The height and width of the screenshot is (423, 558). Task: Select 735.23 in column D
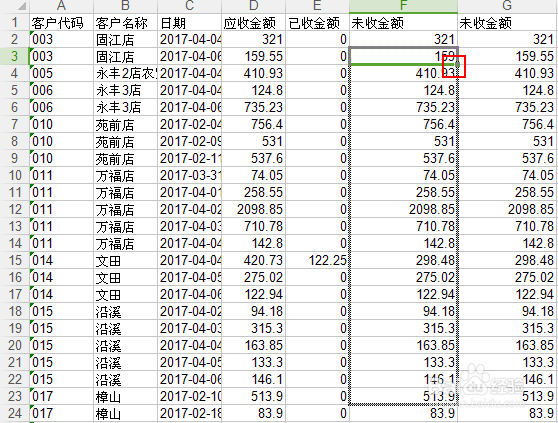click(x=253, y=107)
